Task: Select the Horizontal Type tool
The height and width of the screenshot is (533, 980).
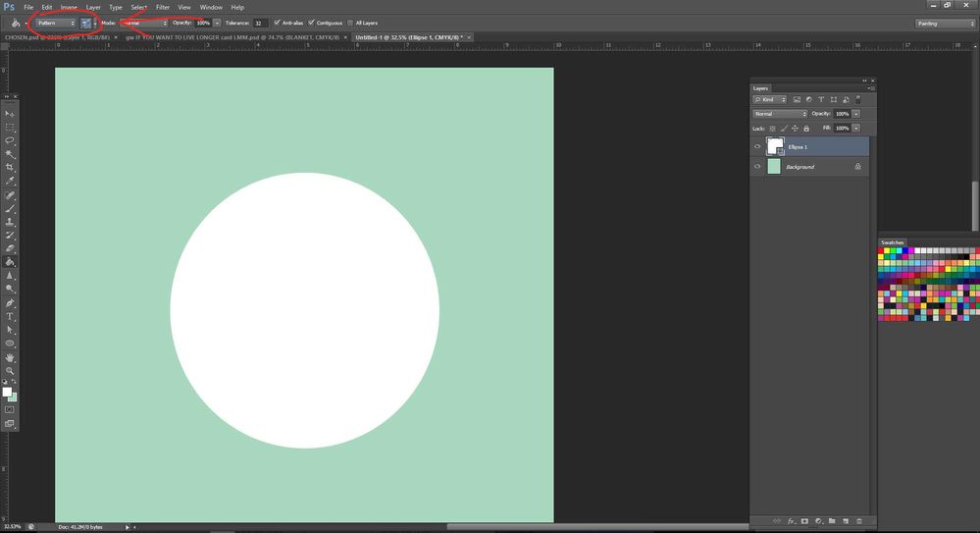Action: click(x=10, y=316)
